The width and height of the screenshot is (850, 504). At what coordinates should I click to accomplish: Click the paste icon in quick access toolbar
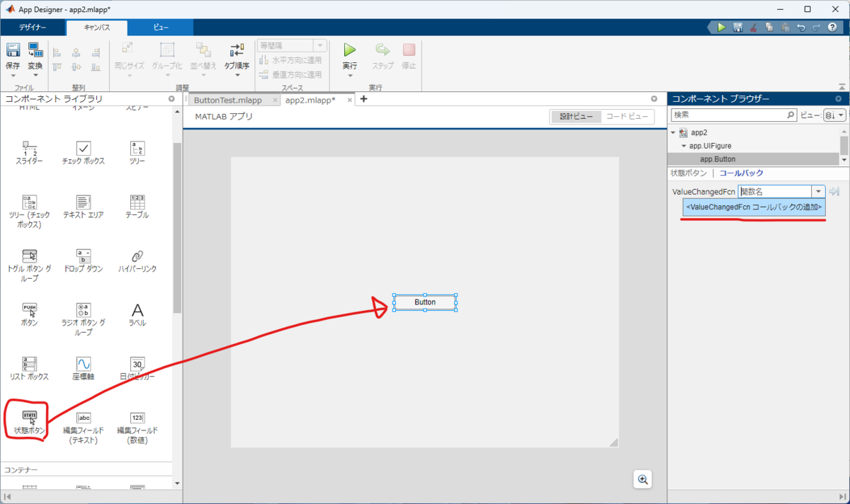click(785, 28)
